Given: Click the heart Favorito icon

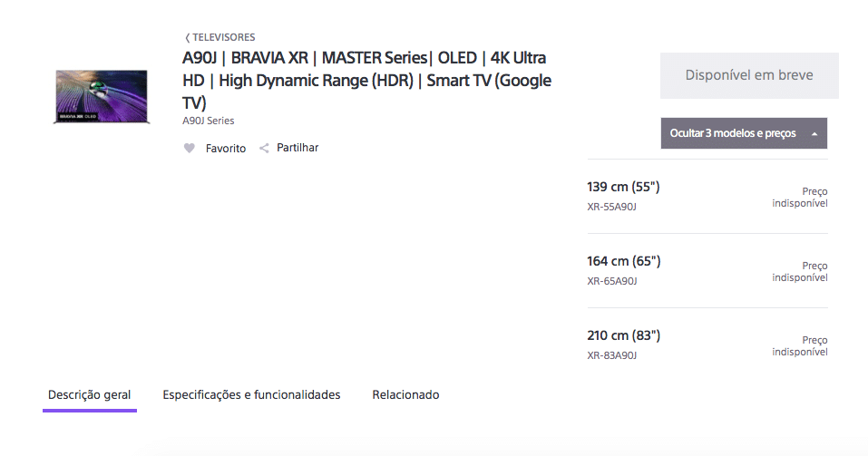Looking at the screenshot, I should [x=190, y=149].
